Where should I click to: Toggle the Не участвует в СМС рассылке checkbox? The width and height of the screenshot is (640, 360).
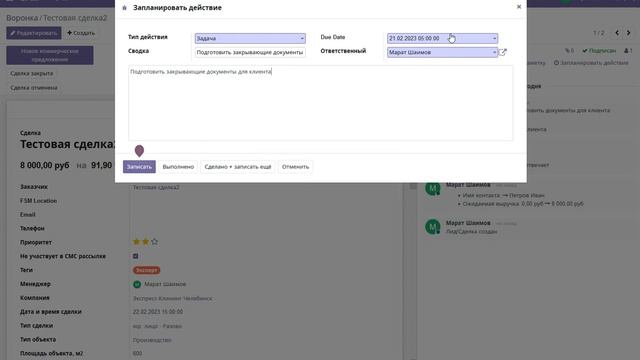point(136,256)
